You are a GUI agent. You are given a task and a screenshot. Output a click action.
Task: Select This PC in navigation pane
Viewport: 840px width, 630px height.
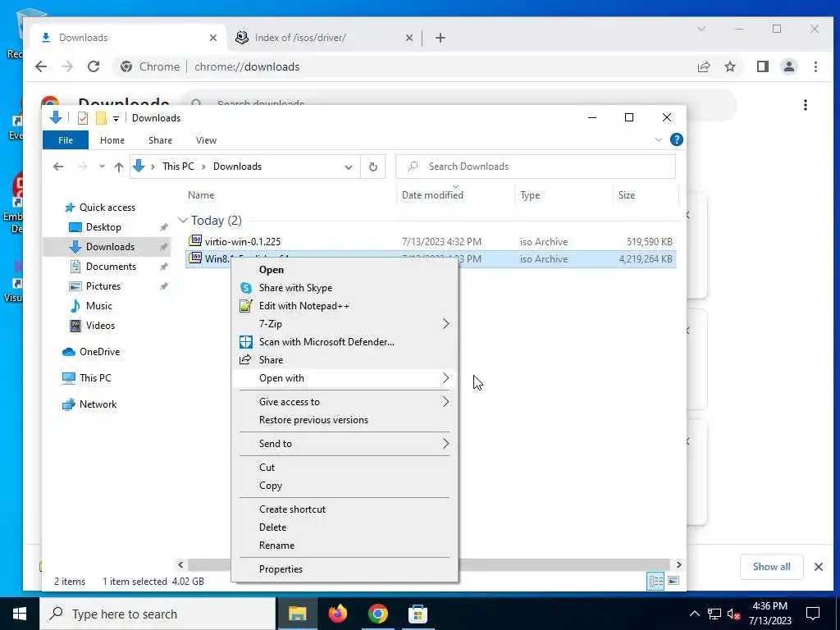pos(95,378)
